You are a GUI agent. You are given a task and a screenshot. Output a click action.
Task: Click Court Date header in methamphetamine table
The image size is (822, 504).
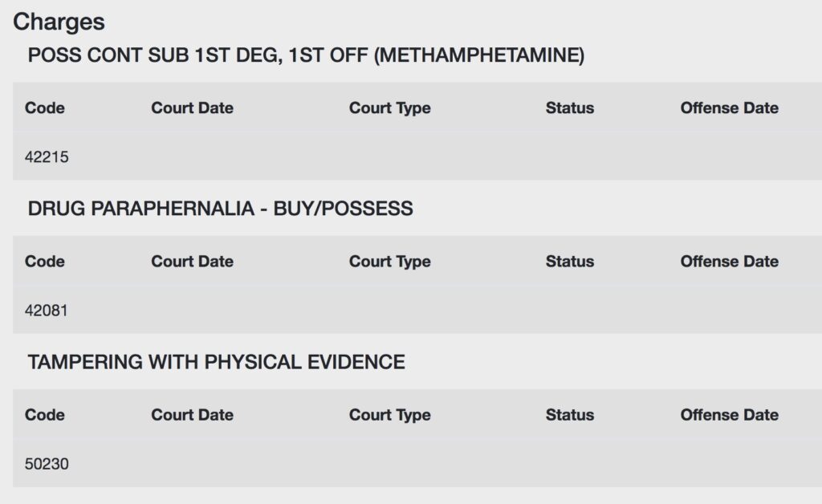[x=193, y=108]
